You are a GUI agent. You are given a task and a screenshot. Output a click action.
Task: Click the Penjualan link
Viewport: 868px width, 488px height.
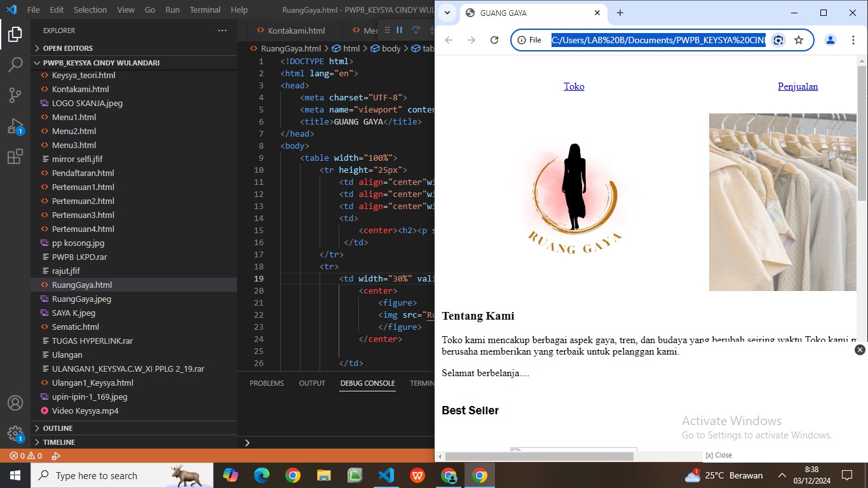(x=797, y=86)
